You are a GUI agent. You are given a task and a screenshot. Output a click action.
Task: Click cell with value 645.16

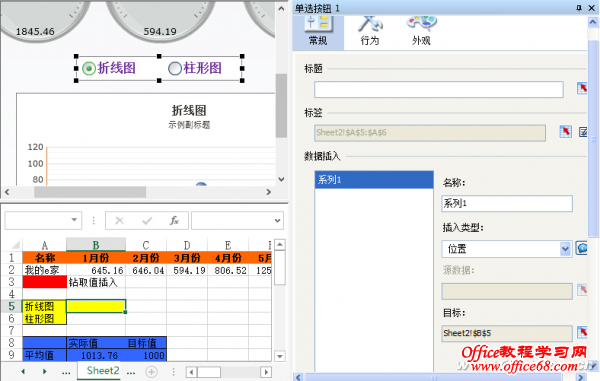96,270
